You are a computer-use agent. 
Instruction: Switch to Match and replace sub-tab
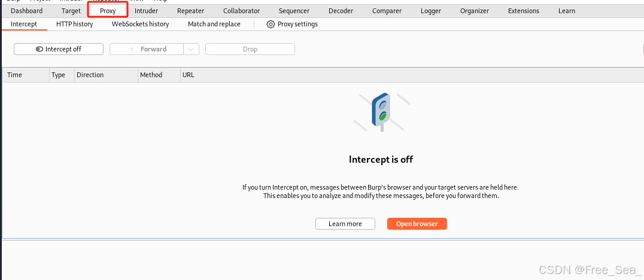214,24
